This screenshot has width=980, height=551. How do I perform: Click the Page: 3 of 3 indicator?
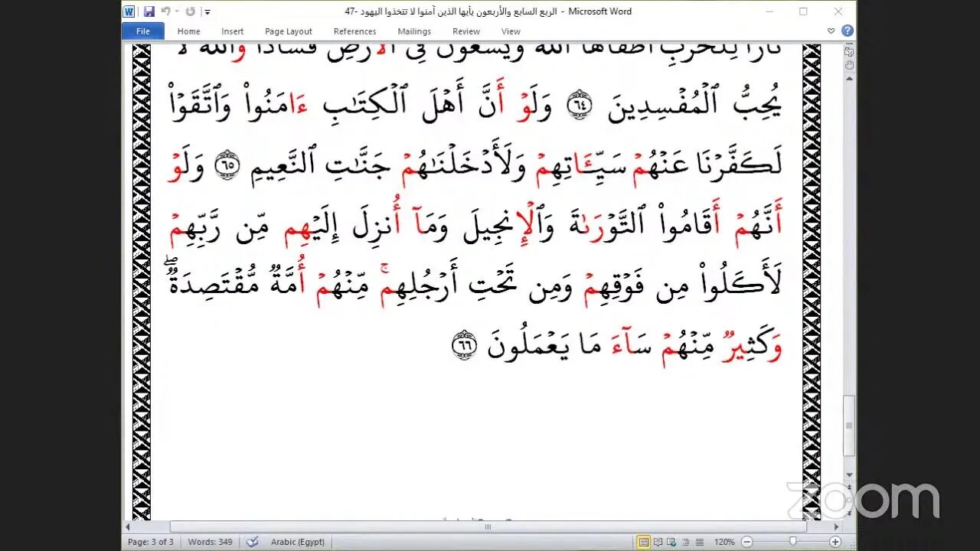point(150,542)
